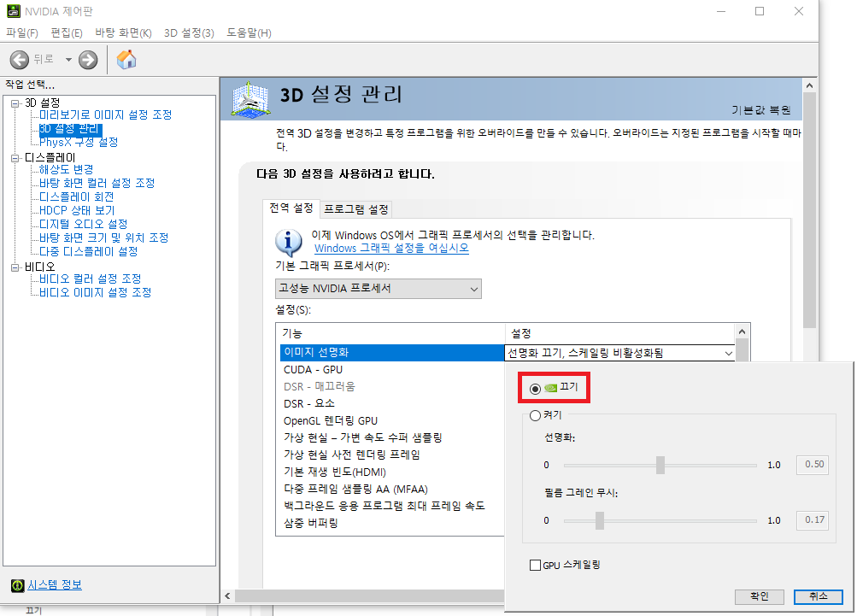The image size is (857, 616).
Task: Click the settings list scroll up arrow
Action: pos(742,331)
